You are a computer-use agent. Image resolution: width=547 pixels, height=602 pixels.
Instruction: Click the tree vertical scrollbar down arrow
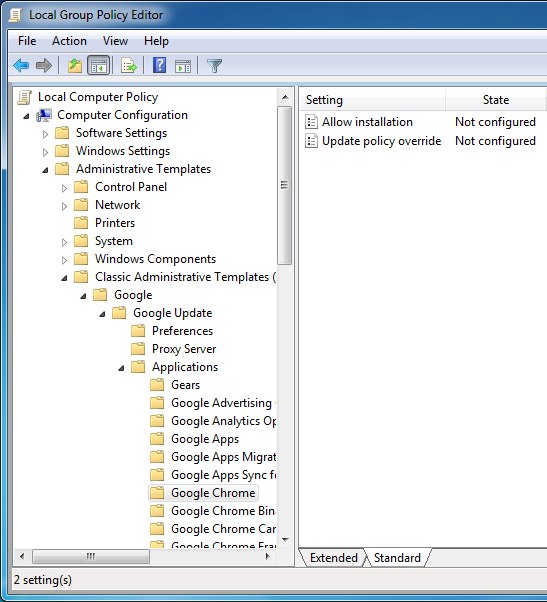tap(285, 539)
